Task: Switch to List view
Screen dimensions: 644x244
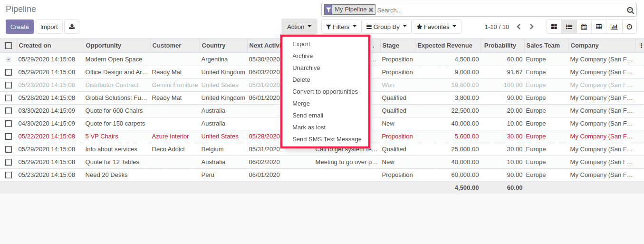Action: [569, 27]
